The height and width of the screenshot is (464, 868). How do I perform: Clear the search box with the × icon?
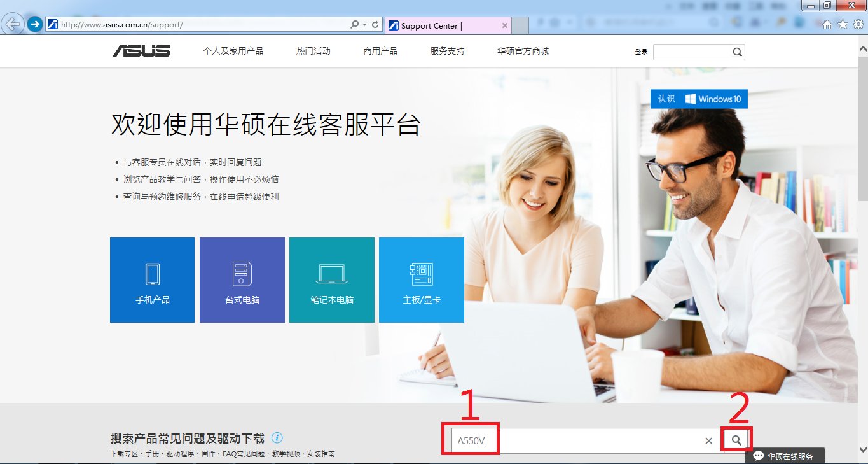708,440
